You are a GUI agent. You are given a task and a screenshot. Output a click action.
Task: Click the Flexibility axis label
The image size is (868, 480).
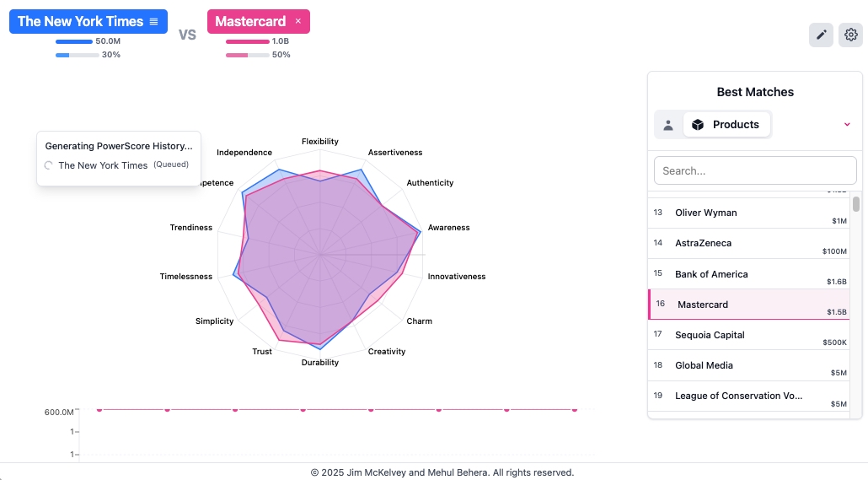[x=320, y=142]
